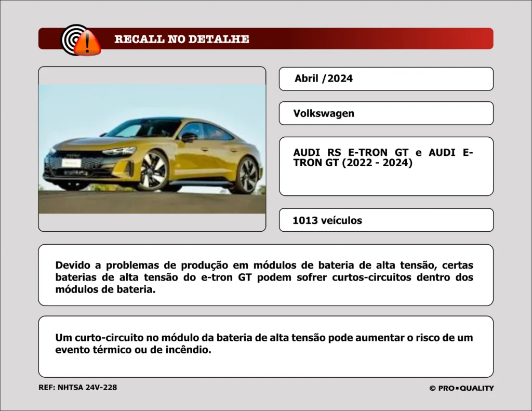Select the Abril /2024 date field
Image resolution: width=532 pixels, height=411 pixels.
click(385, 79)
